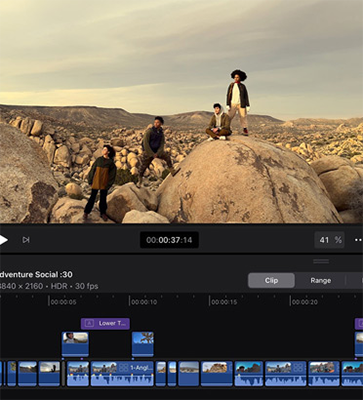Screen dimensions: 363x400
Task: Select the connected clip with palm tree thumbnail
Action: (x=143, y=344)
